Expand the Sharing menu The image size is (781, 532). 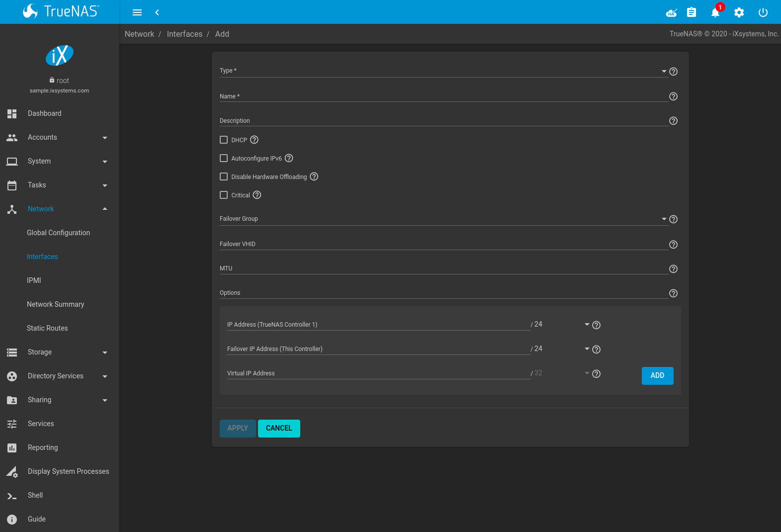click(60, 400)
